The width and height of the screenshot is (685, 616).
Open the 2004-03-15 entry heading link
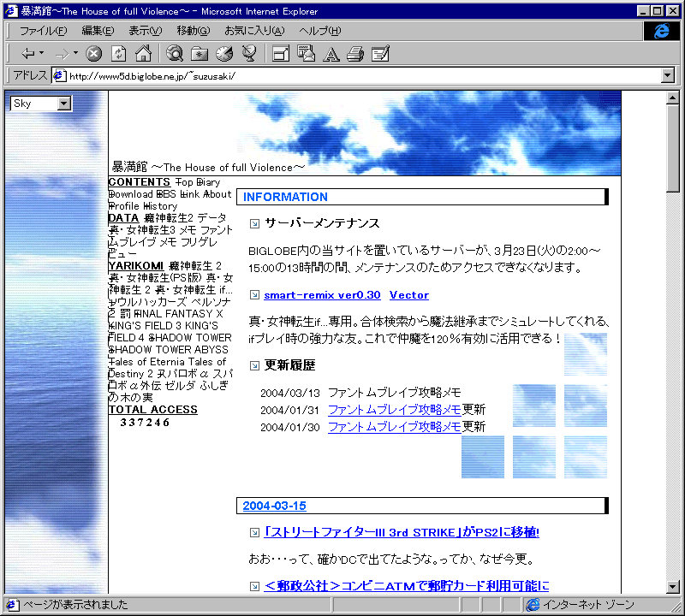tap(274, 506)
